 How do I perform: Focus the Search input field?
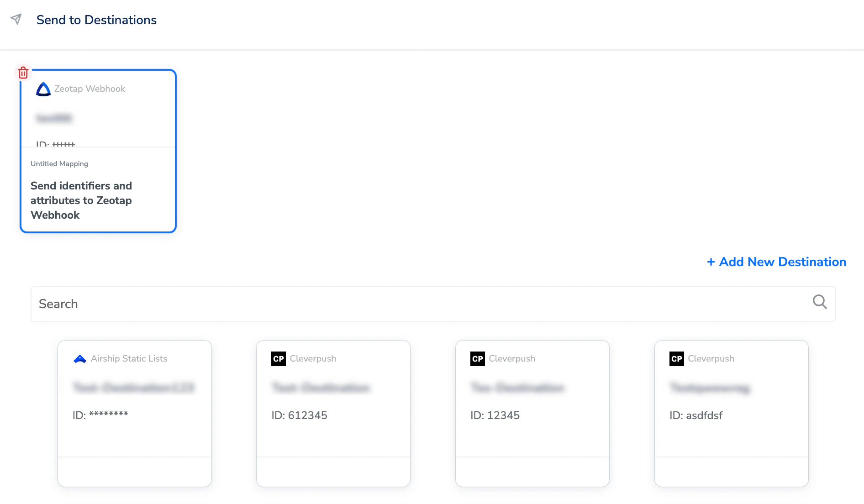[x=433, y=304]
